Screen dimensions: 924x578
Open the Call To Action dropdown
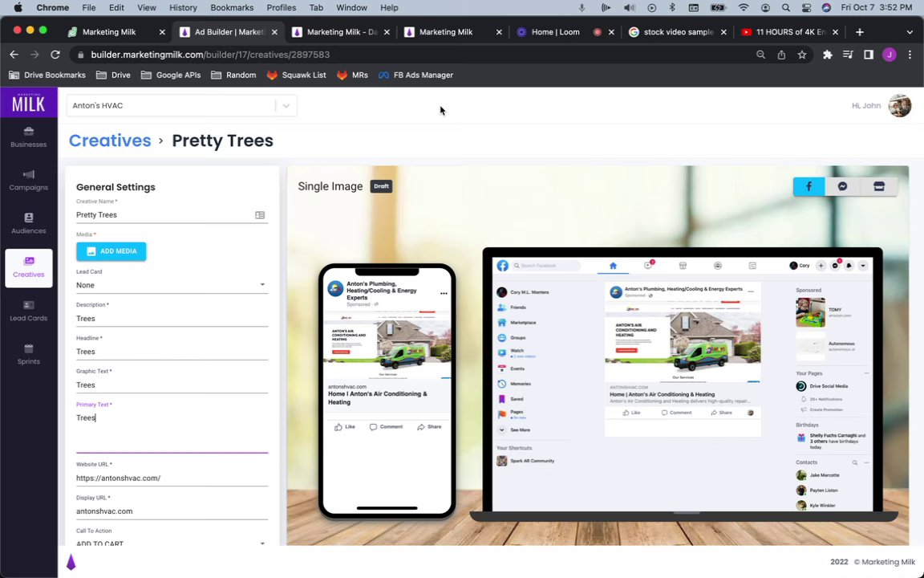tap(172, 543)
